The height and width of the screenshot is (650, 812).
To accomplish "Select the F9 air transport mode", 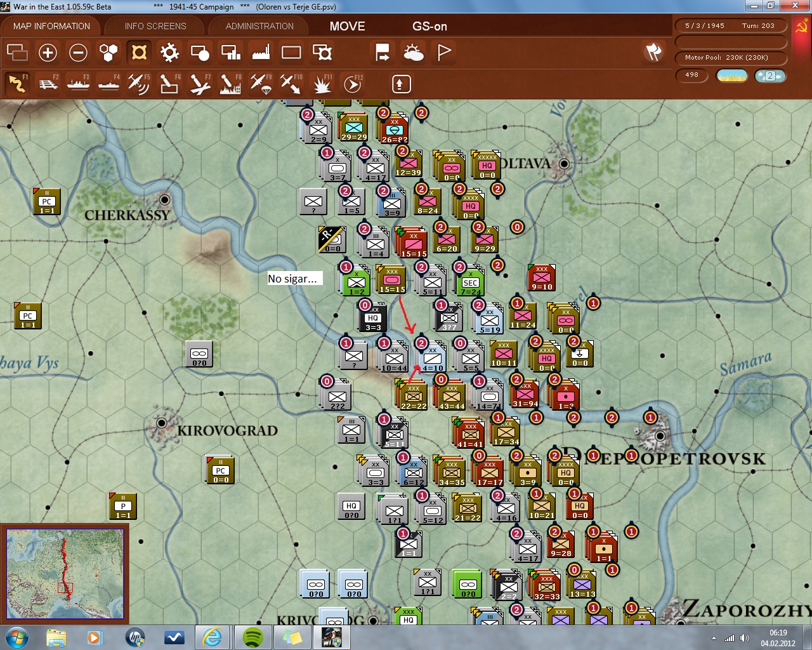I will coord(261,84).
